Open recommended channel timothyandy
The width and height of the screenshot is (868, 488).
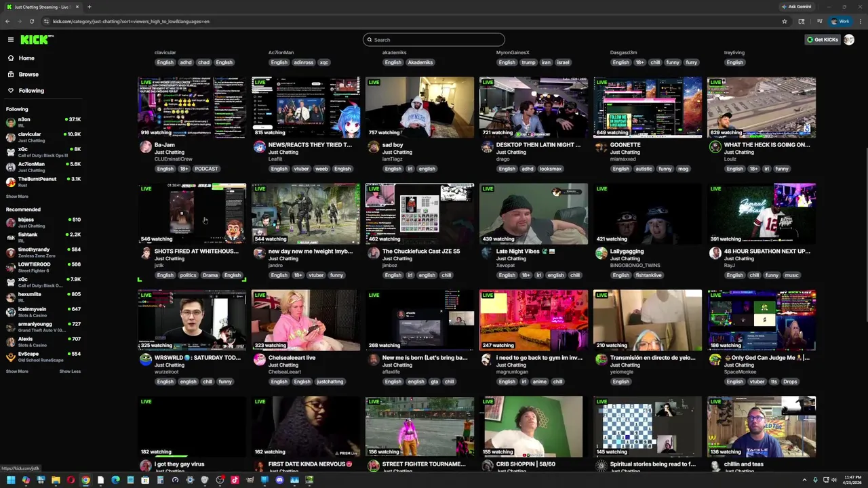pyautogui.click(x=43, y=253)
